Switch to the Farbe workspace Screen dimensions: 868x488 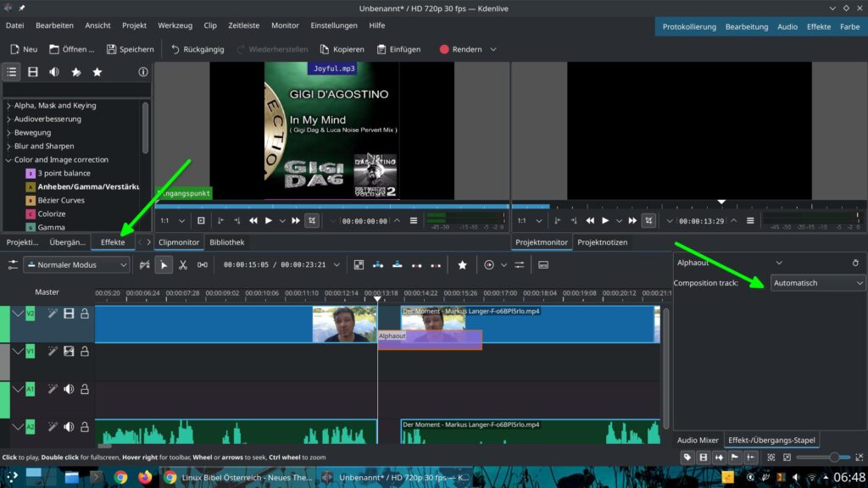pos(849,26)
